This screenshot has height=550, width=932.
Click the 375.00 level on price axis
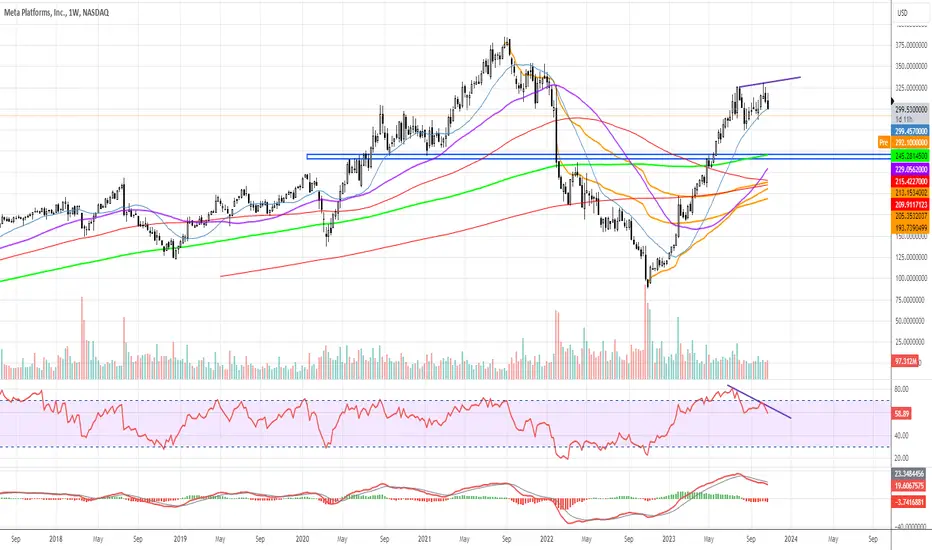point(911,45)
